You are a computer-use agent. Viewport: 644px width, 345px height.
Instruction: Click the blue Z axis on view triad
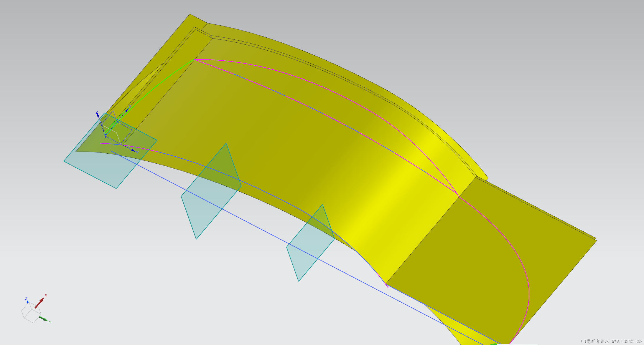coord(27,301)
